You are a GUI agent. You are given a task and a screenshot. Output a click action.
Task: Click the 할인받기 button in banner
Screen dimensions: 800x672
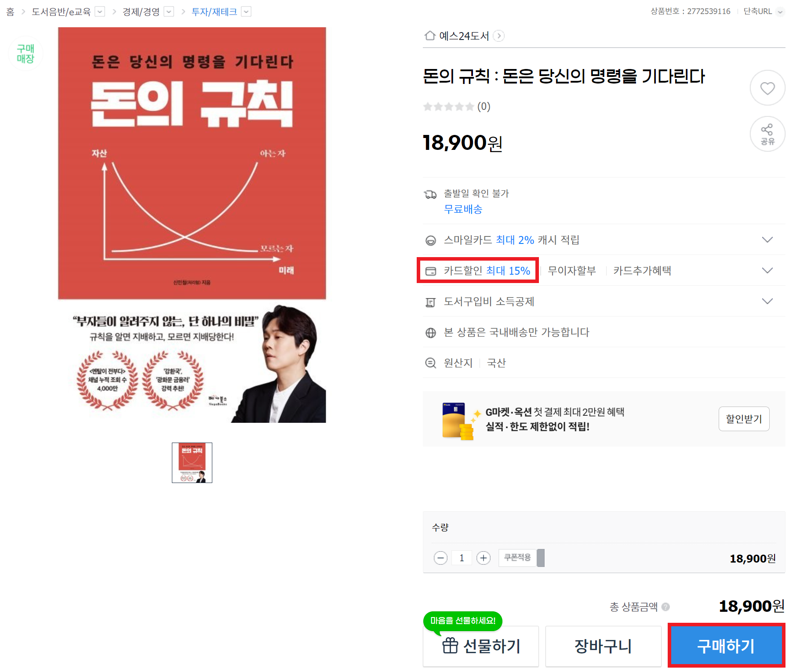(x=744, y=419)
